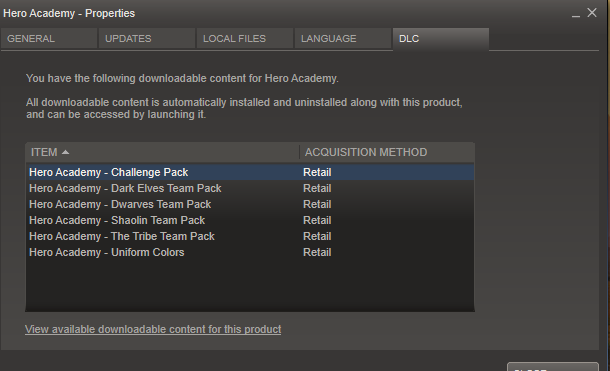Select Hero Academy - Dark Elves Team Pack
The width and height of the screenshot is (610, 371).
point(250,188)
